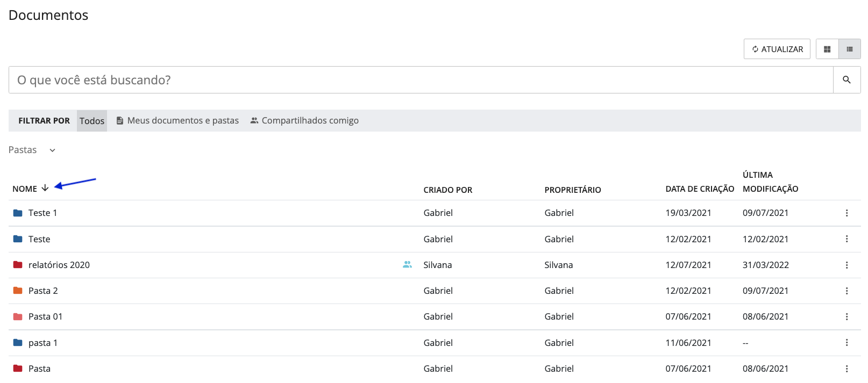Switch to grid view layout
868x383 pixels.
827,49
